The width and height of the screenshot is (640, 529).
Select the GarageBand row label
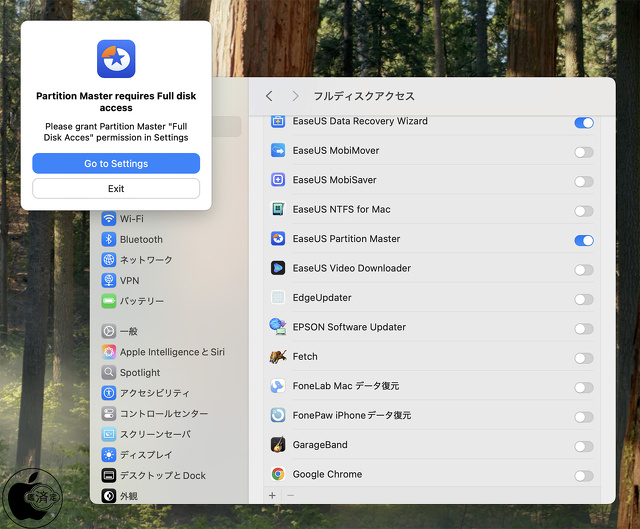click(320, 445)
